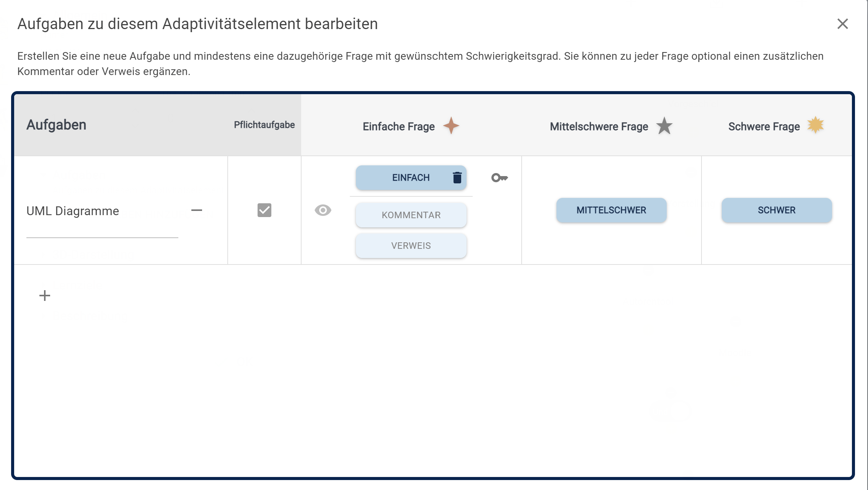The image size is (868, 490).
Task: Close the dialog with the X icon
Action: [x=842, y=24]
